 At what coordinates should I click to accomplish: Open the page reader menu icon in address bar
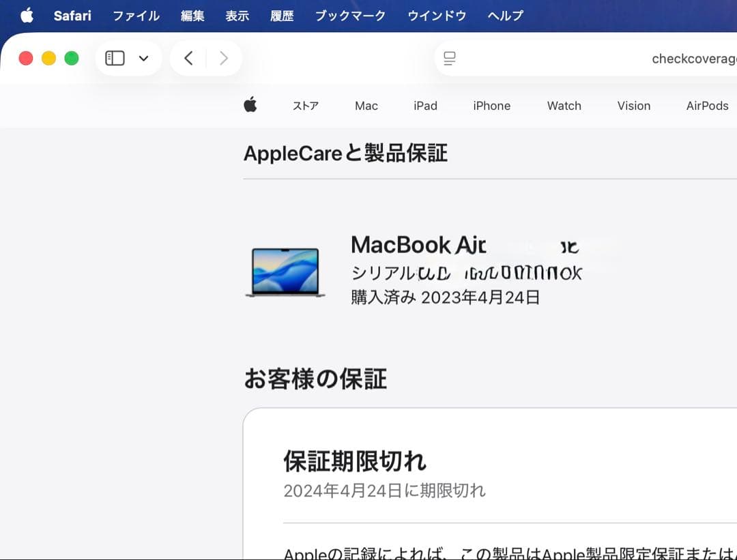tap(450, 58)
